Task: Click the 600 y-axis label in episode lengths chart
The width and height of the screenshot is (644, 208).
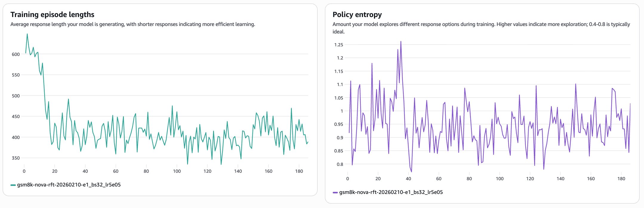Action: pyautogui.click(x=16, y=54)
